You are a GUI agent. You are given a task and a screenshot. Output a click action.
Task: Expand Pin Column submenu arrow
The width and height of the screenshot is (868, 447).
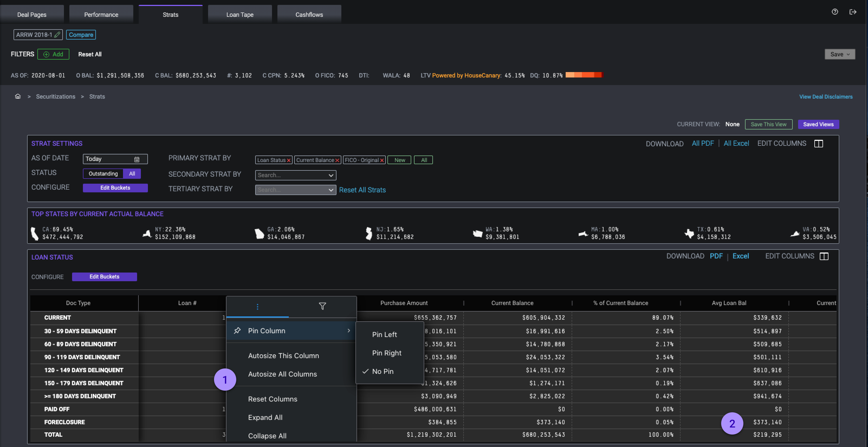coord(348,331)
